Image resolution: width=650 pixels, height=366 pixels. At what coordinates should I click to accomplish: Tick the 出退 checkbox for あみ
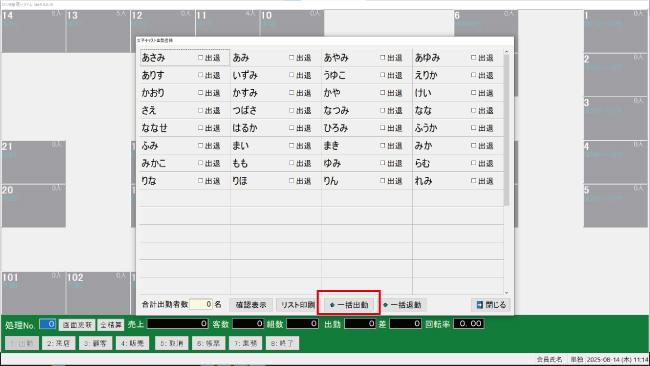click(291, 58)
